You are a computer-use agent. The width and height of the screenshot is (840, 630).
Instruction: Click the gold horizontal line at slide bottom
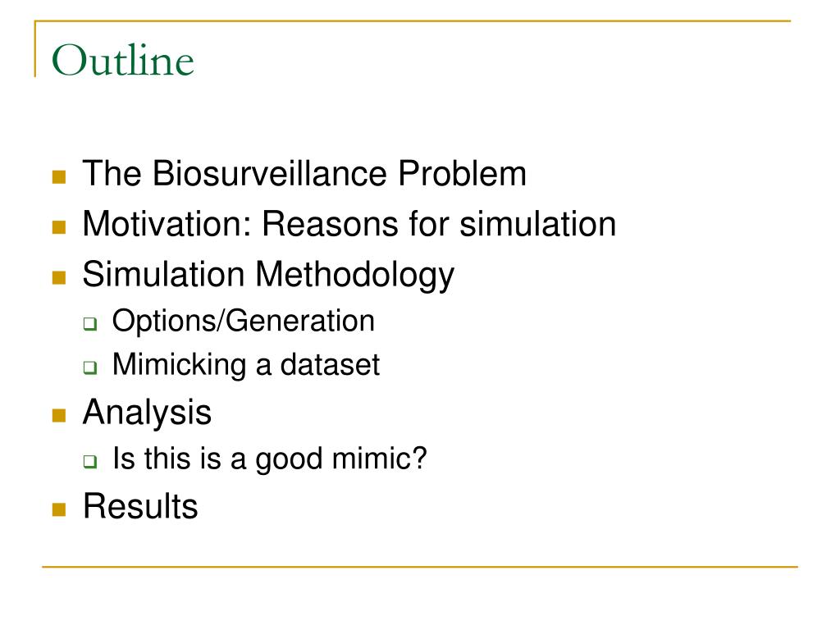(x=420, y=566)
